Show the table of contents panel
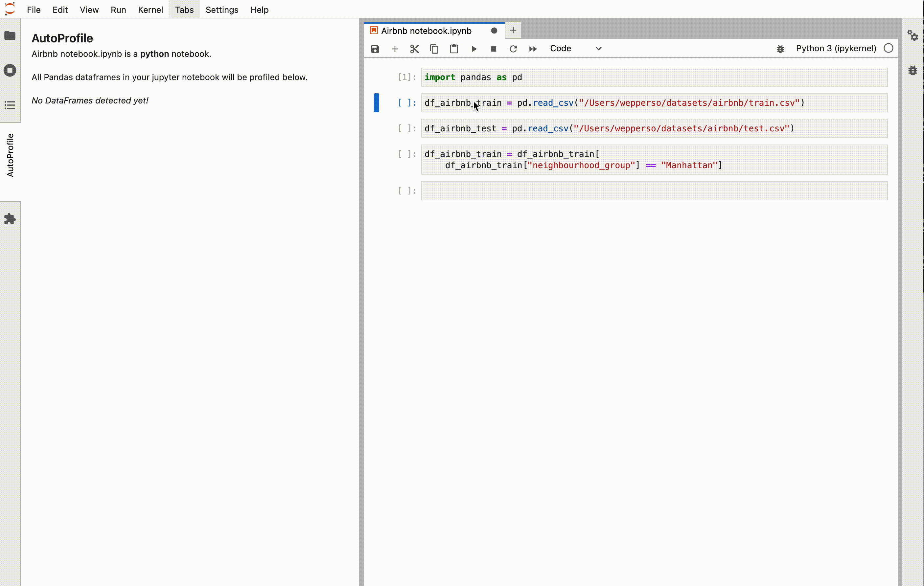This screenshot has height=586, width=924. (10, 105)
